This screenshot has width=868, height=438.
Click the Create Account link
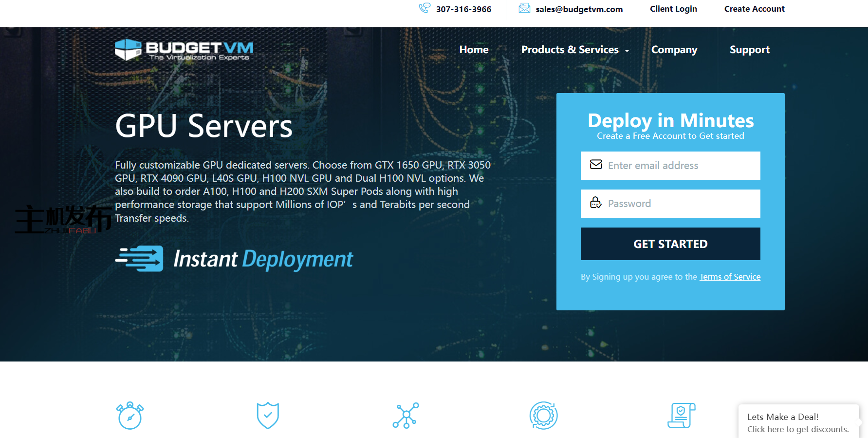pos(754,9)
